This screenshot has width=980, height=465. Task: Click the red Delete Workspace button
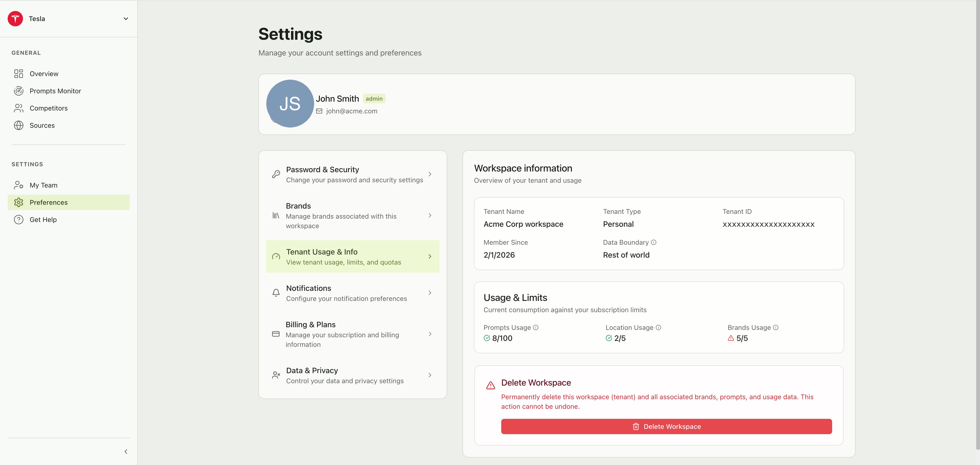tap(667, 426)
